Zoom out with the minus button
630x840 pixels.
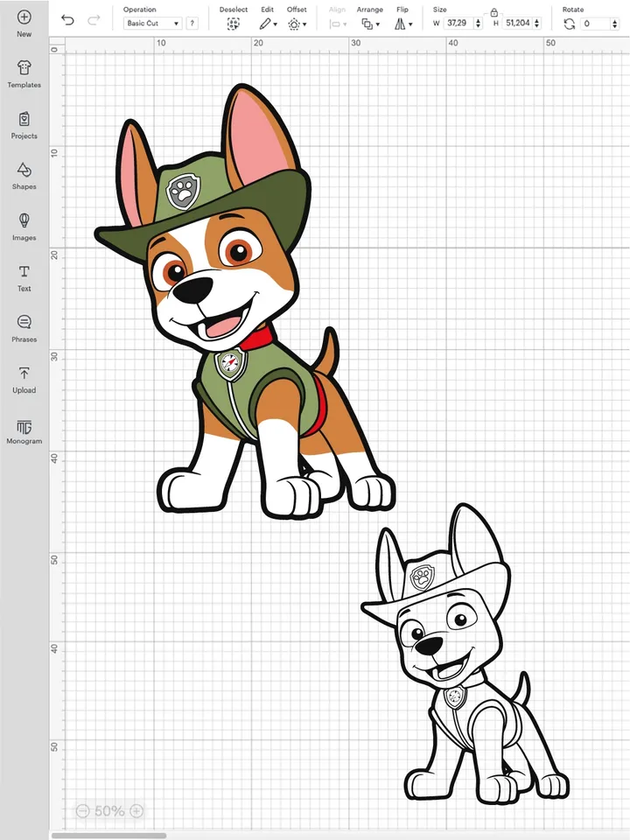tap(82, 811)
